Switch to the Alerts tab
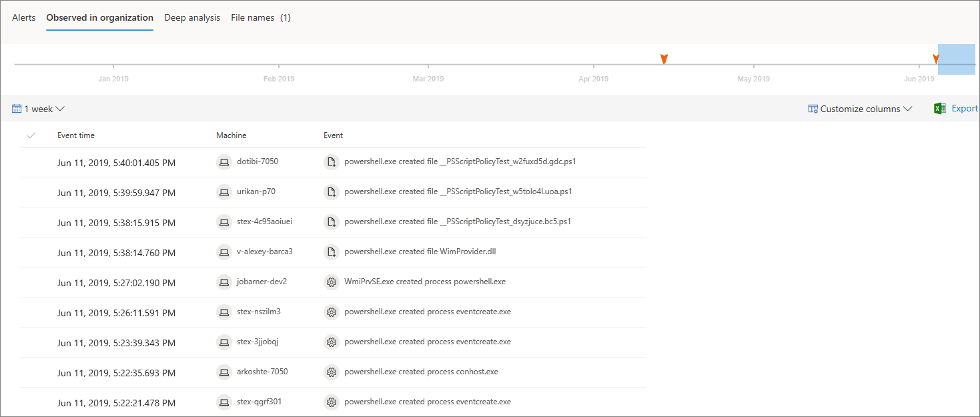 [24, 18]
